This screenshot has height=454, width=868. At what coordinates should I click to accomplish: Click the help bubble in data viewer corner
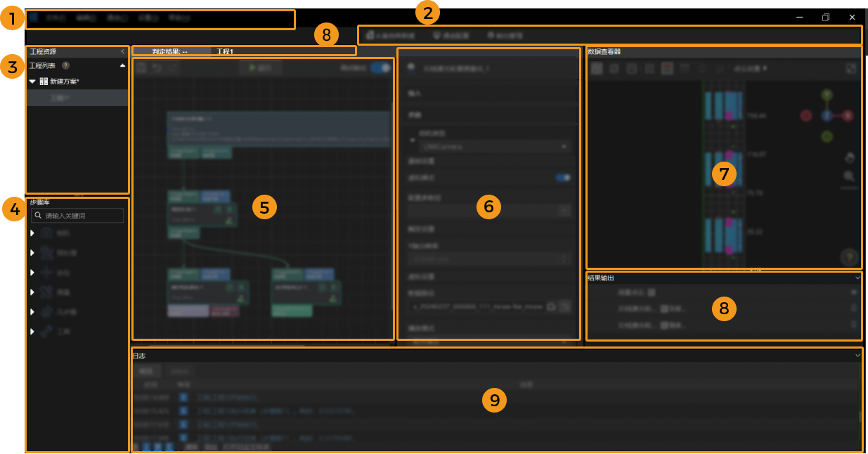click(848, 257)
